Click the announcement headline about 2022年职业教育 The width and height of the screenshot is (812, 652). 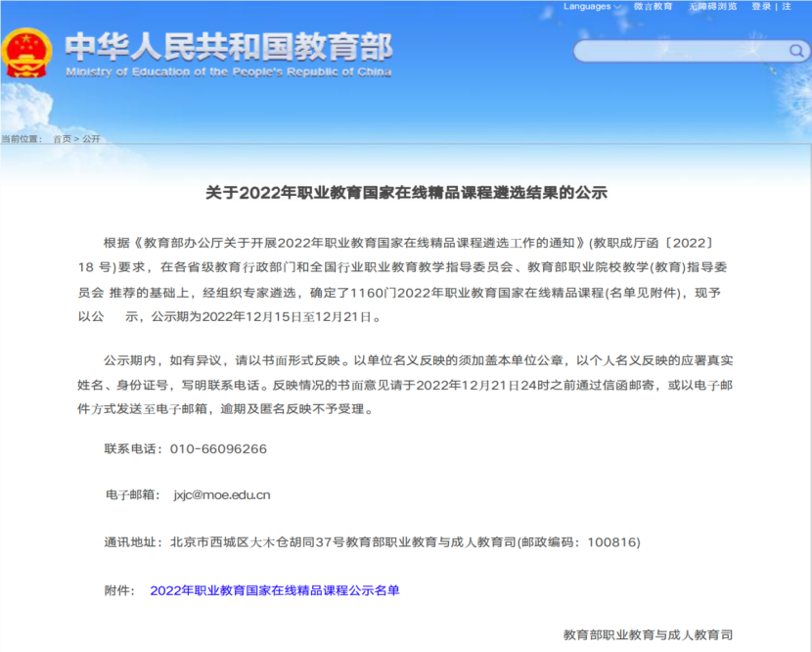[406, 193]
